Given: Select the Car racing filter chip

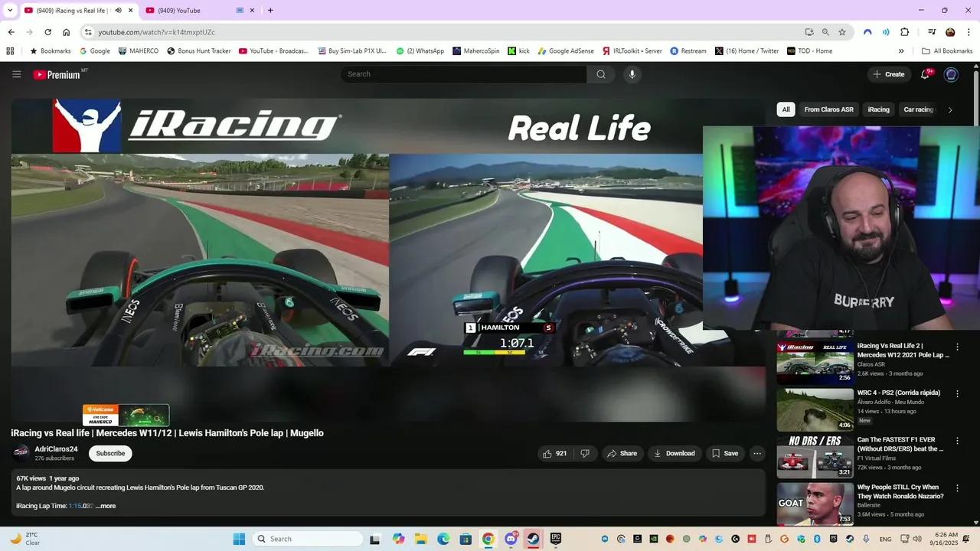Looking at the screenshot, I should click(918, 109).
